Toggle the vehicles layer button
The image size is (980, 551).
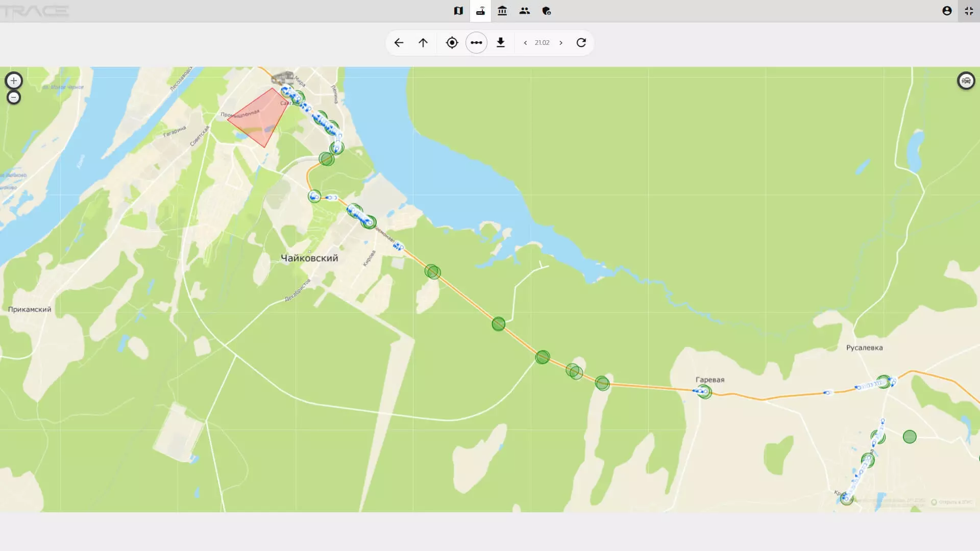966,81
